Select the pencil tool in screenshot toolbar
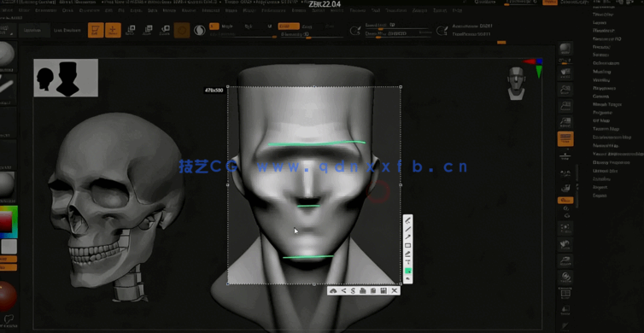The height and width of the screenshot is (333, 644). [x=408, y=220]
